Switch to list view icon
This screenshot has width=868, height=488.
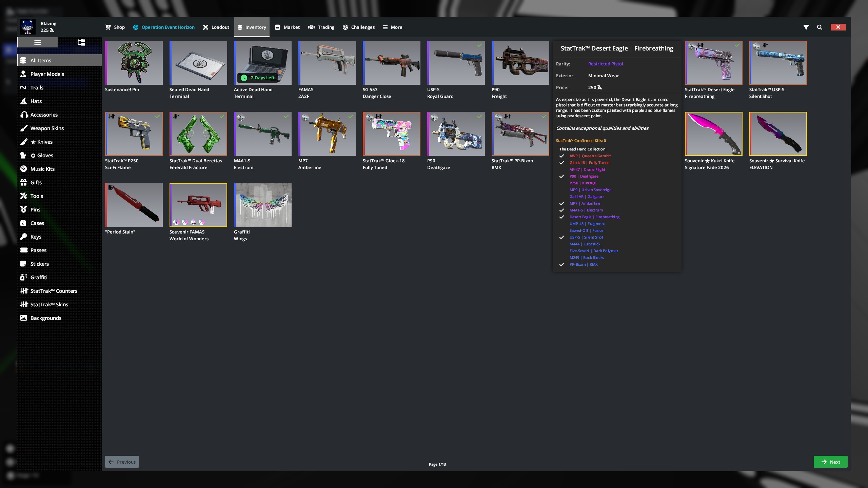click(x=37, y=42)
